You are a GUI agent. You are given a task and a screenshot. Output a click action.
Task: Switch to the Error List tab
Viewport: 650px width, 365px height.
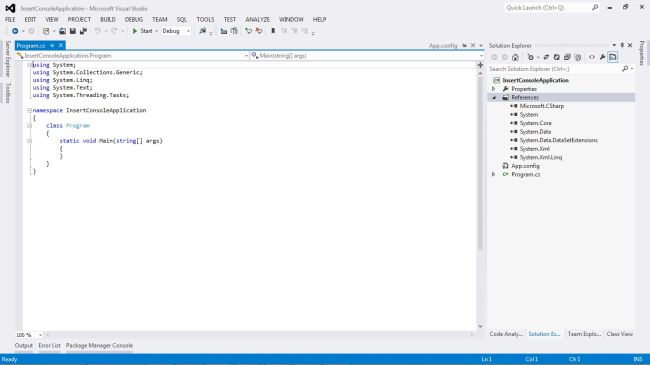[x=49, y=346]
